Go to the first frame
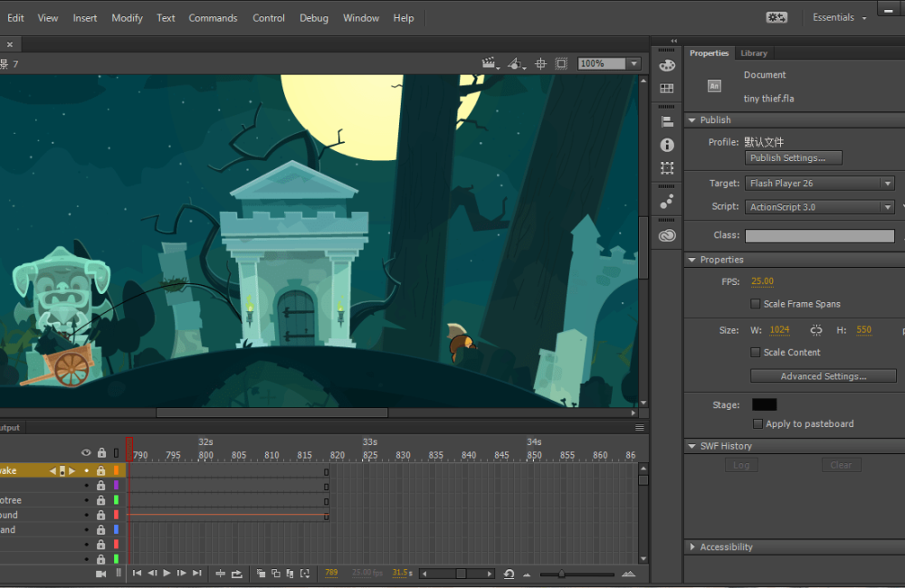 [x=137, y=573]
